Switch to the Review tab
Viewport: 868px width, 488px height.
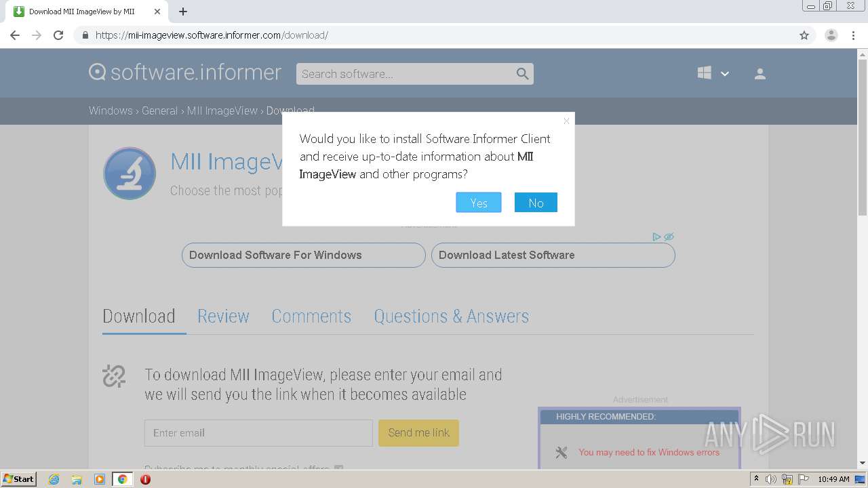click(x=223, y=317)
